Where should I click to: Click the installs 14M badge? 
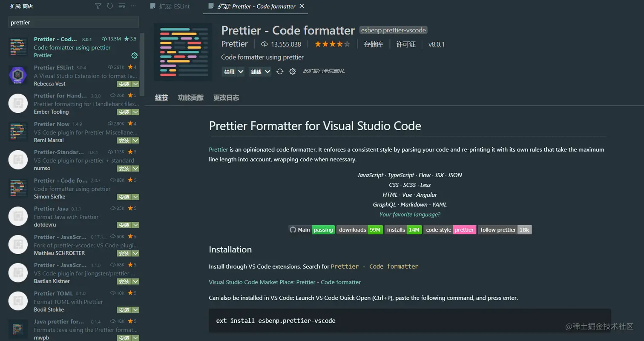pos(403,230)
